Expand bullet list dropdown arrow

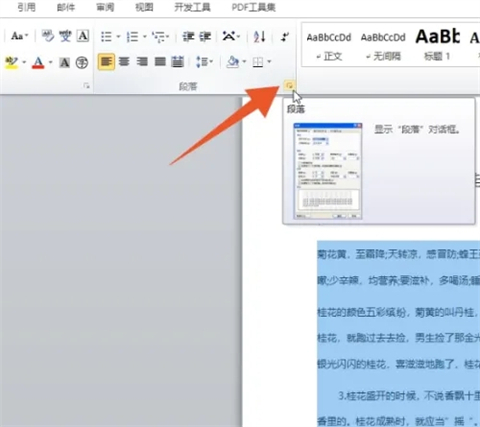(118, 36)
